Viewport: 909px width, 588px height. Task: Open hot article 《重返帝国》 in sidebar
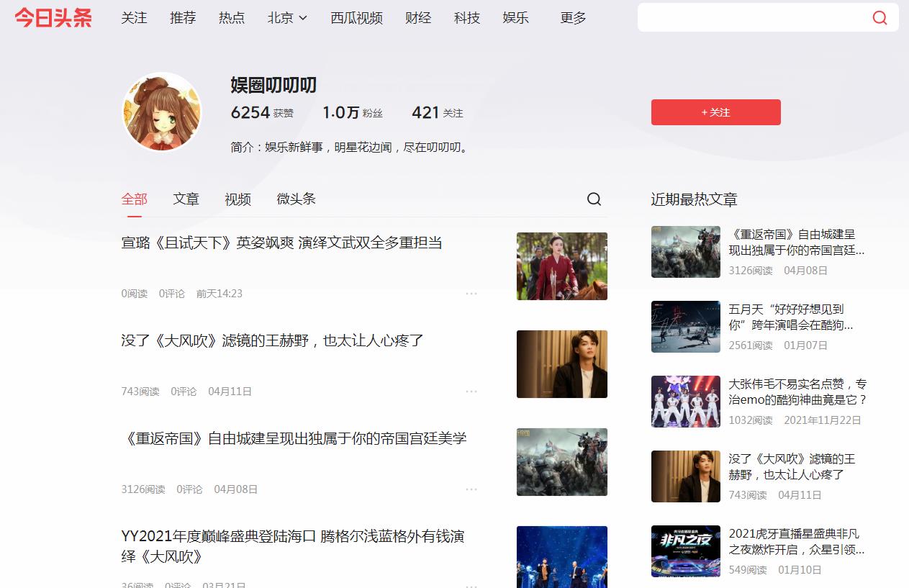pyautogui.click(x=797, y=243)
